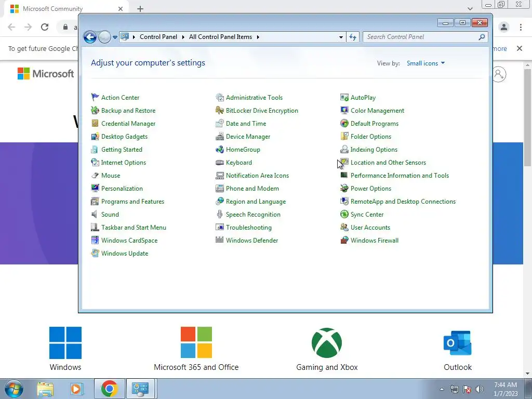This screenshot has height=399, width=532.
Task: Open Phone and Modem link
Action: [x=252, y=189]
